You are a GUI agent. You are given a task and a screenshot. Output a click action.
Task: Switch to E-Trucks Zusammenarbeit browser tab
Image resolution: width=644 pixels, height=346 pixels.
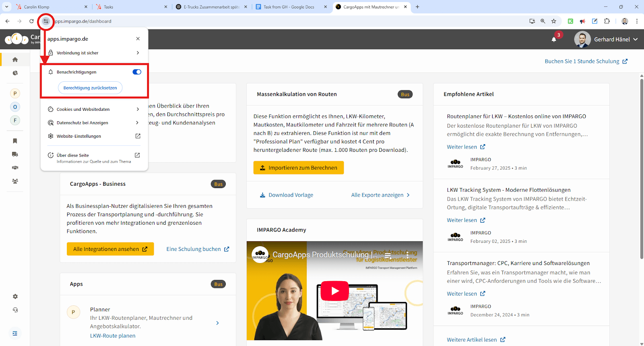coord(212,7)
